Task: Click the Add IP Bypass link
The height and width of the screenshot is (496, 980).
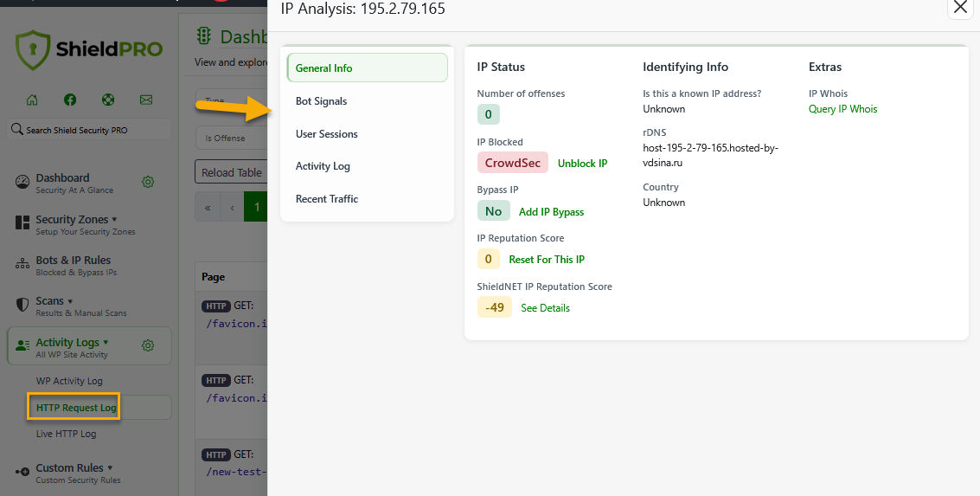Action: pyautogui.click(x=551, y=212)
